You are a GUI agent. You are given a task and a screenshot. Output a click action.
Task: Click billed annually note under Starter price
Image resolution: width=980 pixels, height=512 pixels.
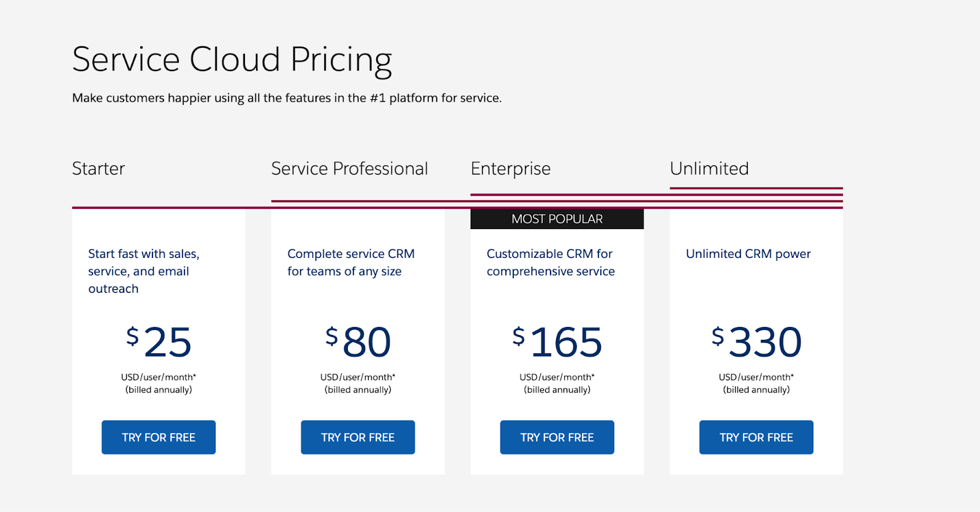157,389
